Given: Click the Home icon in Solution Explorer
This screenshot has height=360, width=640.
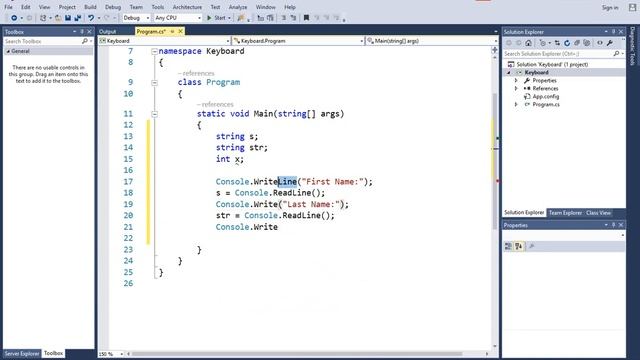Looking at the screenshot, I should click(x=529, y=43).
